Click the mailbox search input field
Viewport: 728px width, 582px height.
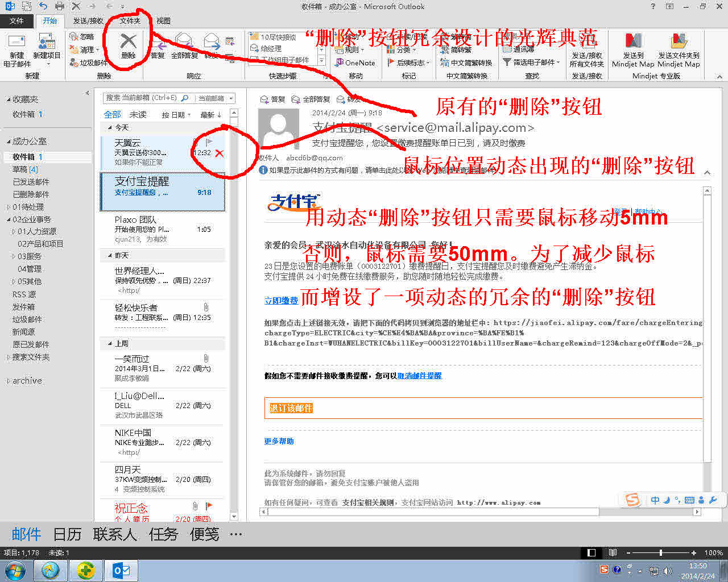click(x=142, y=98)
